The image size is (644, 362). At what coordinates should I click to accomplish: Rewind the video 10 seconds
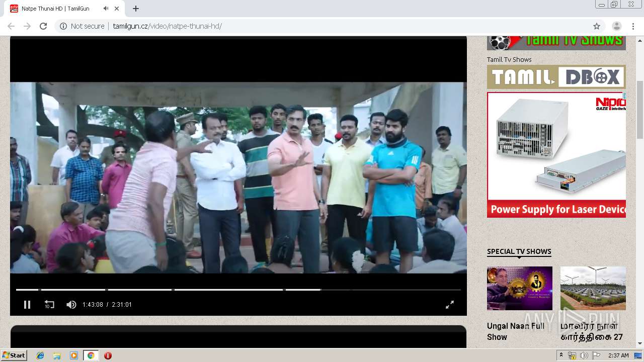(x=49, y=305)
